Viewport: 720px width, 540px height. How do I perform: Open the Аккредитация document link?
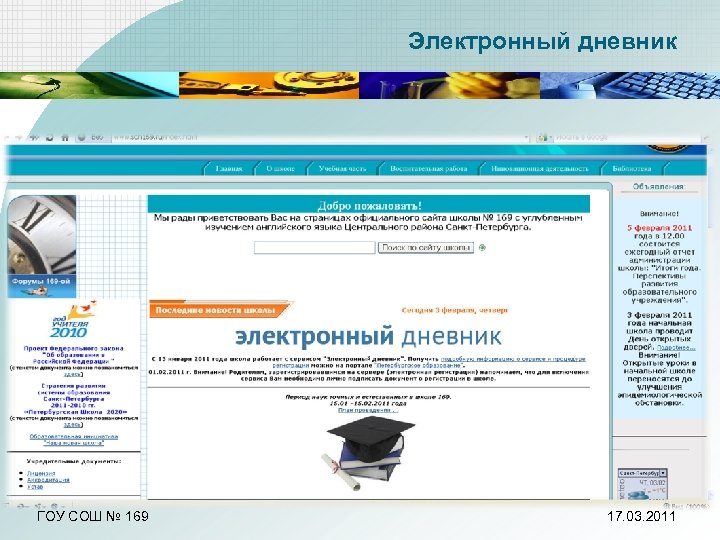(48, 480)
